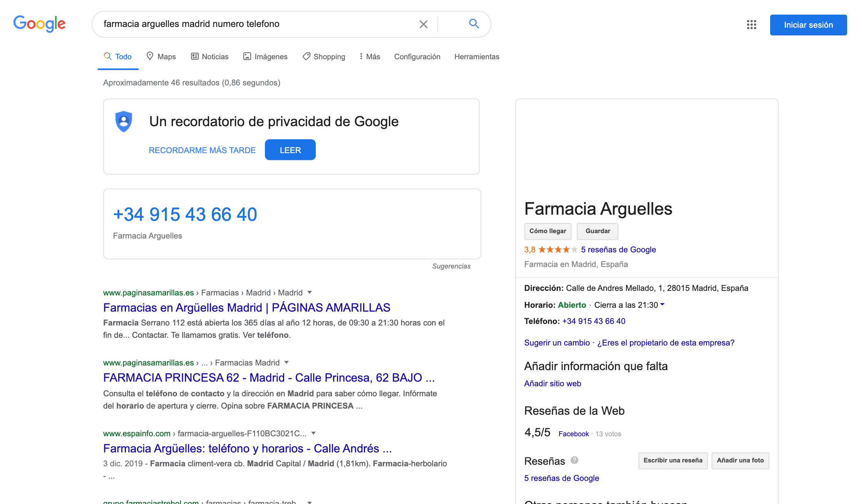
Task: Open the Más menu
Action: pyautogui.click(x=370, y=57)
